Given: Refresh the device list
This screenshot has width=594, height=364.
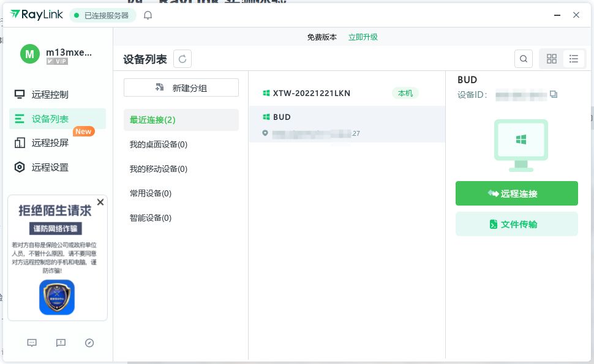Looking at the screenshot, I should click(x=182, y=59).
